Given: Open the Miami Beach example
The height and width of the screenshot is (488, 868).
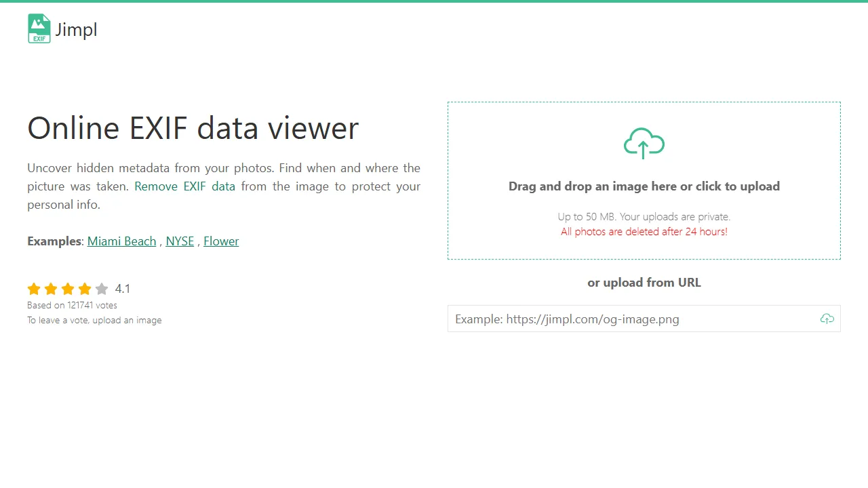Looking at the screenshot, I should (121, 241).
